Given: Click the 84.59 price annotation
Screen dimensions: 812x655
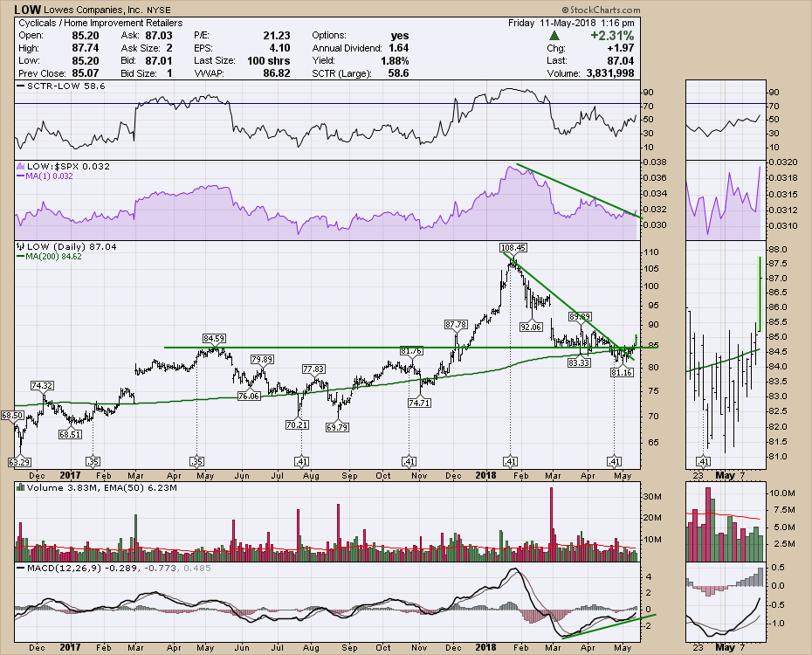Looking at the screenshot, I should tap(214, 339).
